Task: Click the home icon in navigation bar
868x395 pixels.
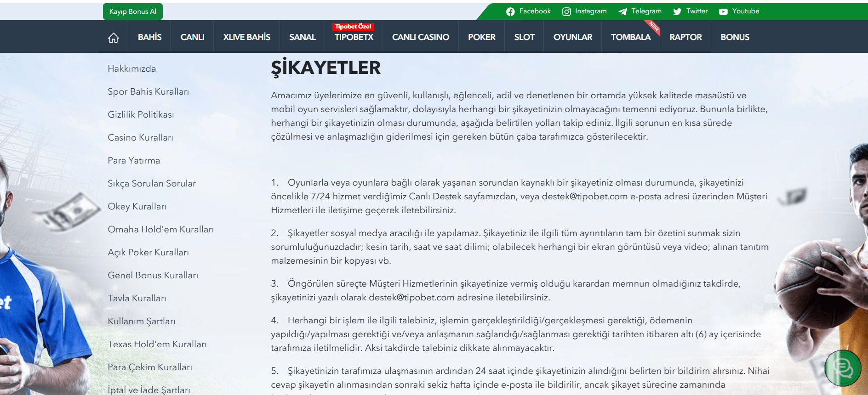Action: coord(114,38)
